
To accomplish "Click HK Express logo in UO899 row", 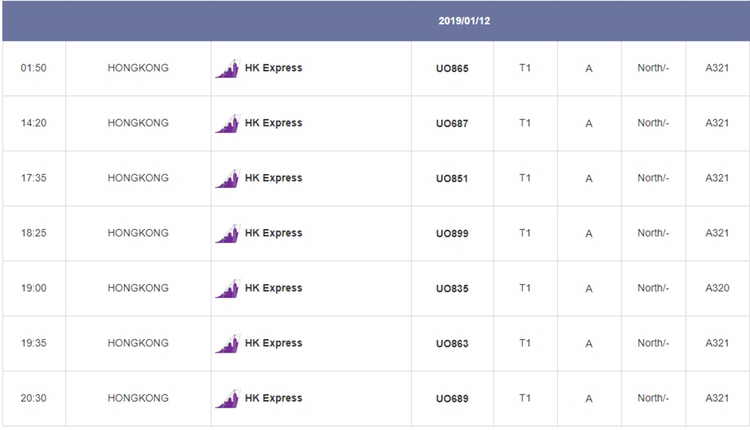I will point(227,233).
